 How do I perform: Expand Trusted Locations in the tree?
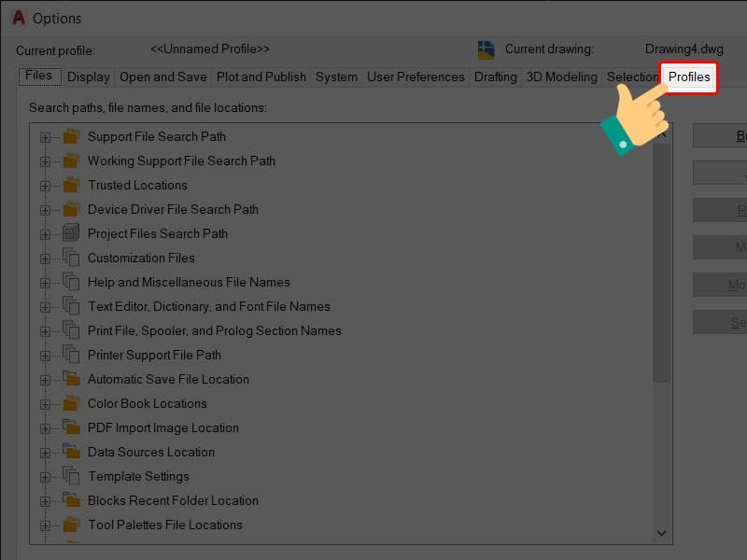tap(47, 185)
